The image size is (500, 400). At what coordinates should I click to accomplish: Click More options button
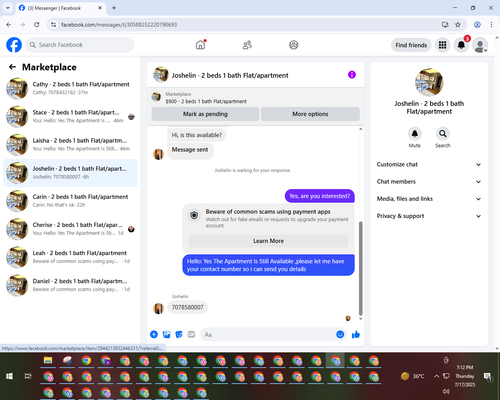[310, 114]
